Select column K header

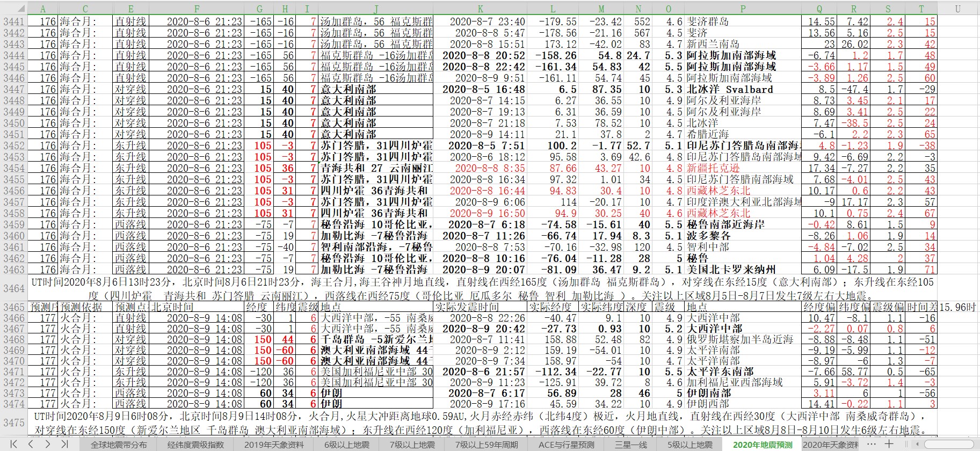[x=480, y=9]
